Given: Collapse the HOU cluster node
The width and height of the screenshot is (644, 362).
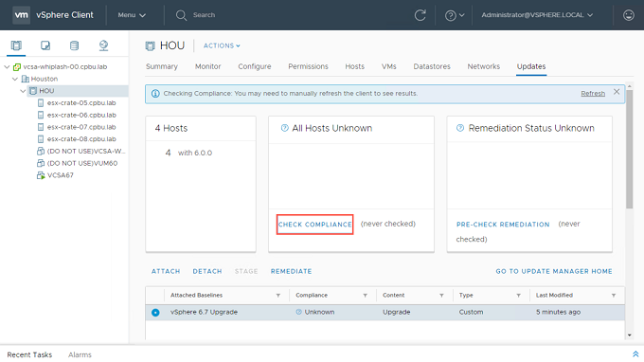Looking at the screenshot, I should pyautogui.click(x=23, y=91).
